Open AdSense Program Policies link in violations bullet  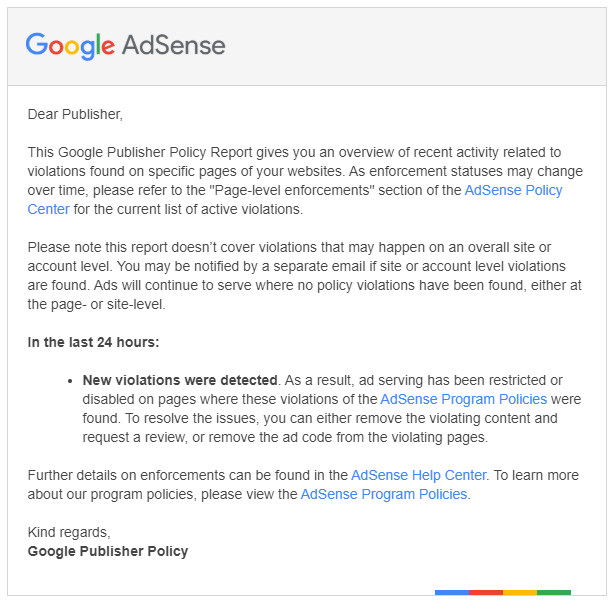[x=464, y=399]
